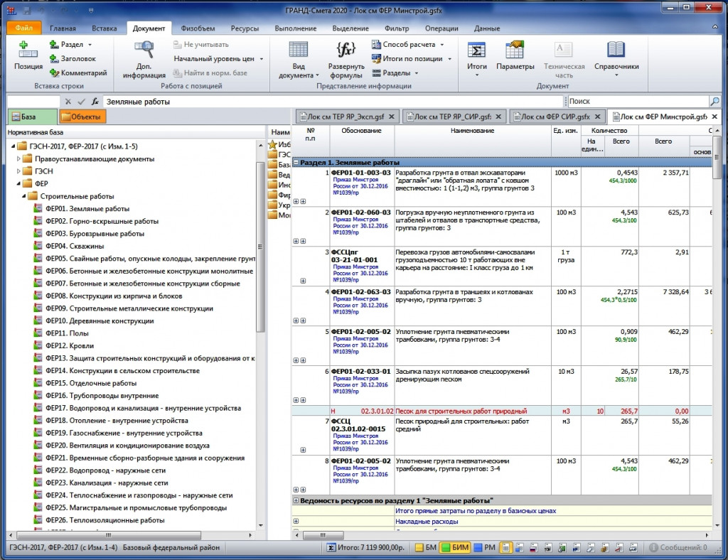Screen dimensions: 728x560
Task: Switch to the Ресурсы ribbon tab
Action: pyautogui.click(x=245, y=28)
